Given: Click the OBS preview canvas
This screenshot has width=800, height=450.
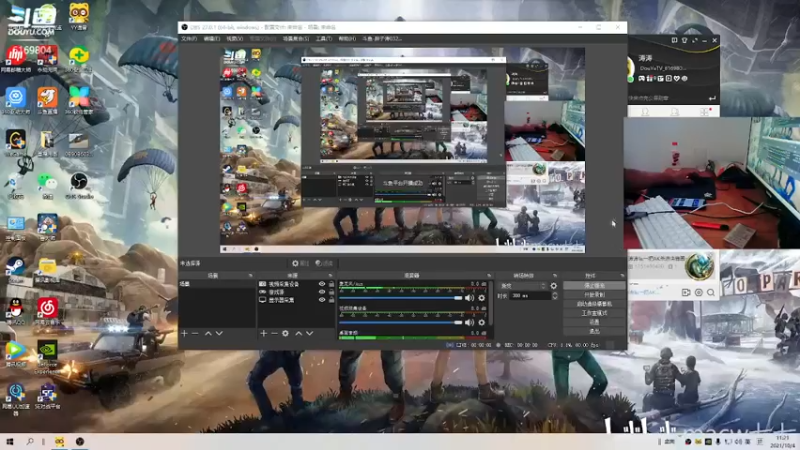Looking at the screenshot, I should tap(403, 150).
